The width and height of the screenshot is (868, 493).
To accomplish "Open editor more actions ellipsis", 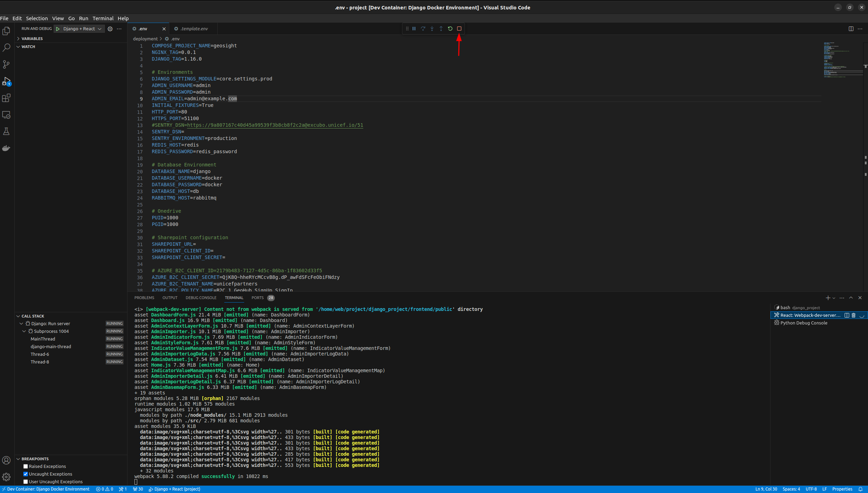I will pyautogui.click(x=860, y=29).
